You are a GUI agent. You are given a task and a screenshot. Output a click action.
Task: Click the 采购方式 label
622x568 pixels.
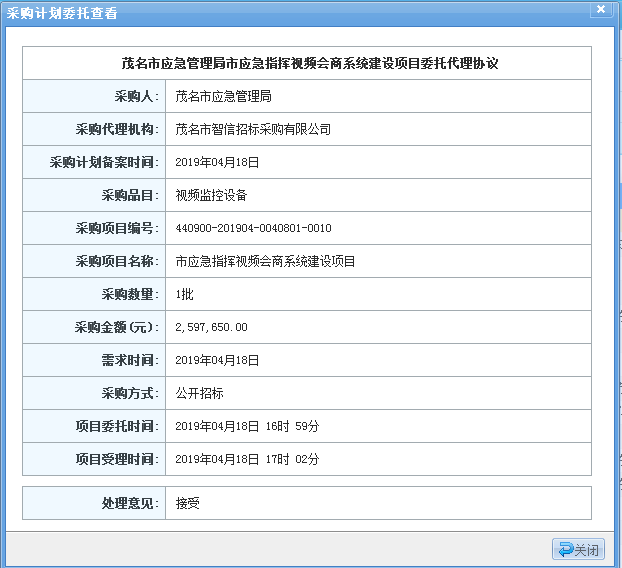tap(130, 393)
